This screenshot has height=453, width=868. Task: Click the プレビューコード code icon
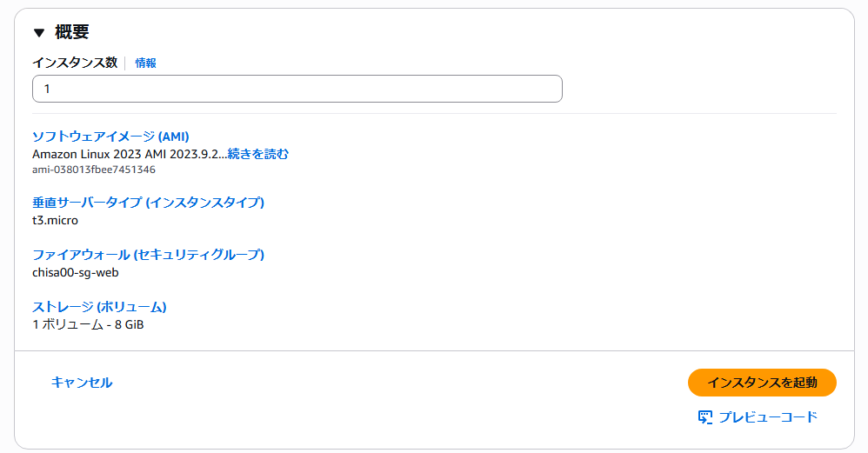click(705, 417)
